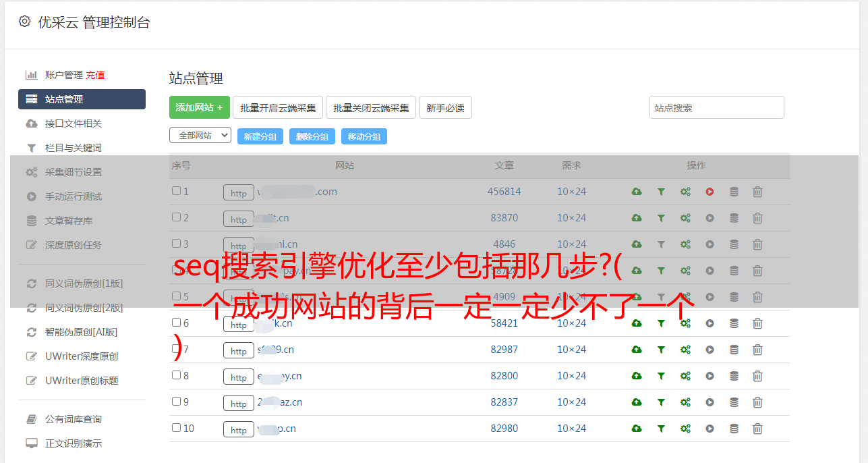
Task: Focus the 站点搜索 search field
Action: pos(717,107)
